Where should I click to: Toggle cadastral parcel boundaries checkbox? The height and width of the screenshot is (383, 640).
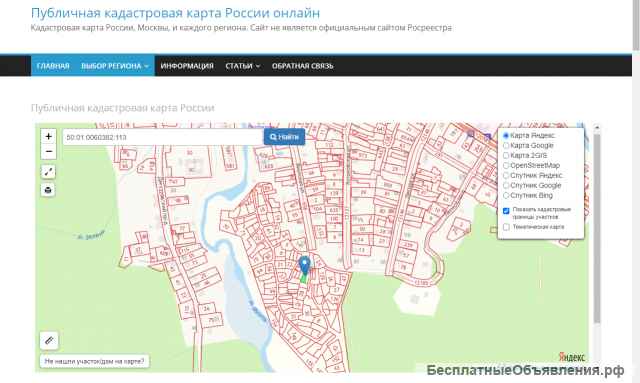pos(506,211)
